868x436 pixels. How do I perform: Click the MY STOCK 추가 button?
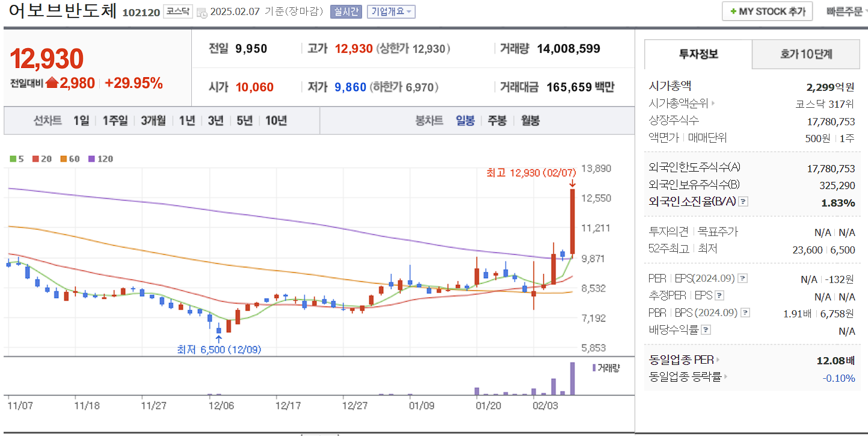766,11
